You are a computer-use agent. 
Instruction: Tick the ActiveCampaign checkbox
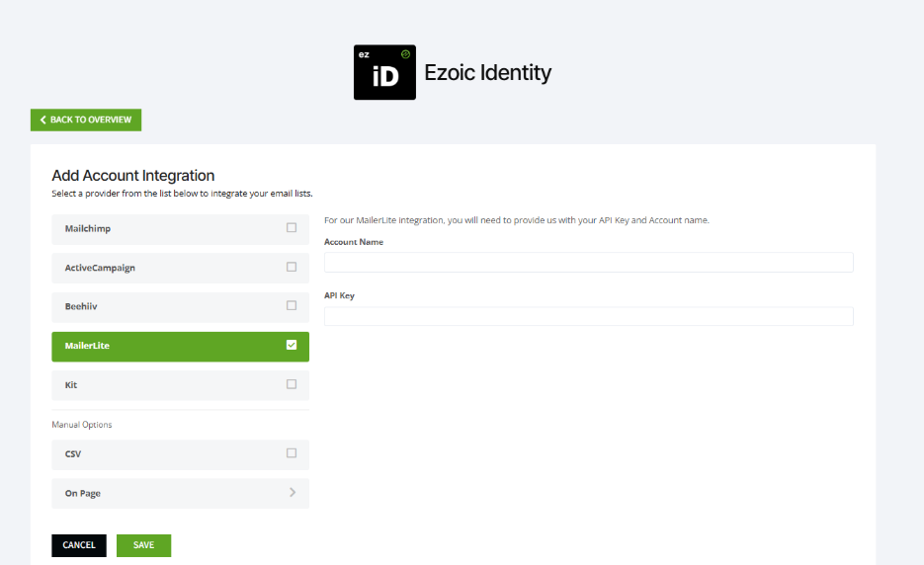292,267
